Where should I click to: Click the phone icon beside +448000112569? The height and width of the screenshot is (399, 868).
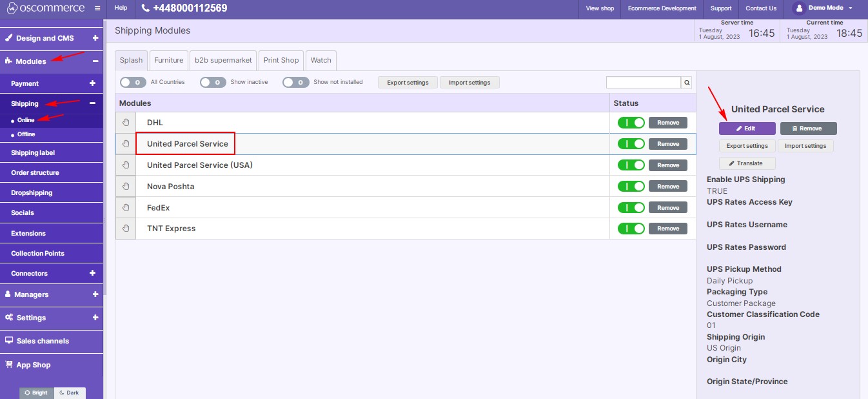pyautogui.click(x=145, y=8)
